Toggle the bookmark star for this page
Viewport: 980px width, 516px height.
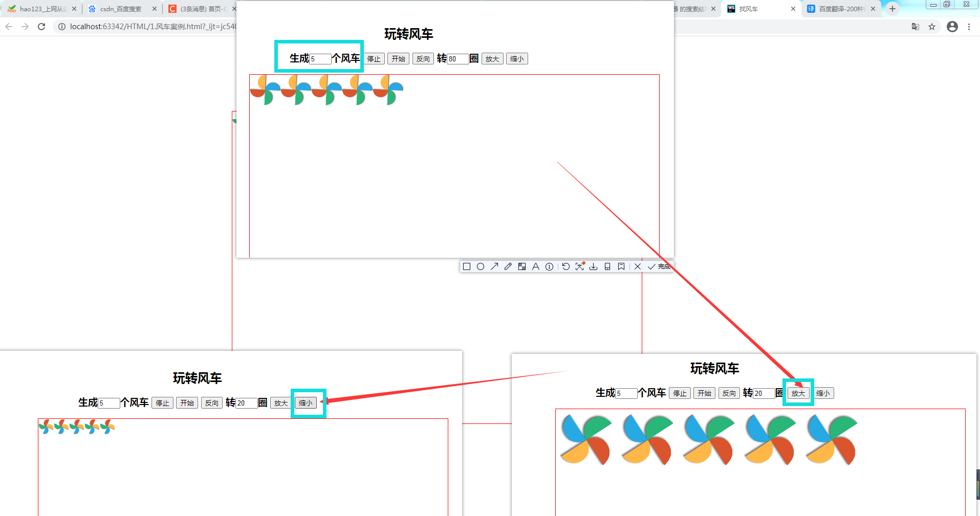click(x=932, y=26)
